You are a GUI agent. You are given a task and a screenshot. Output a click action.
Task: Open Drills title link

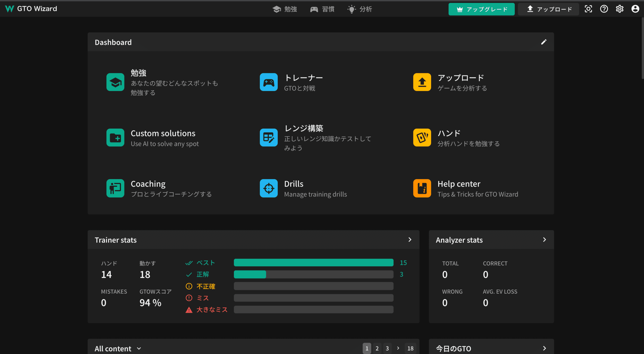point(294,184)
